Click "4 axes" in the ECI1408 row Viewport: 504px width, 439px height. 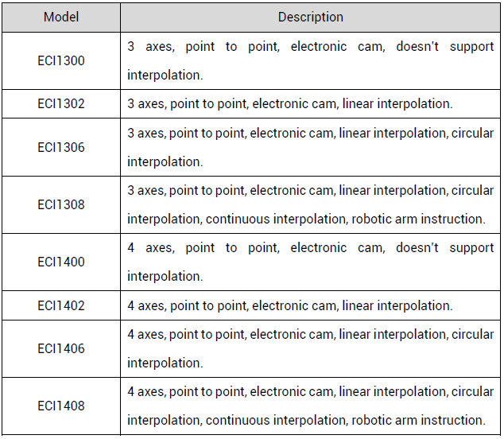(146, 392)
